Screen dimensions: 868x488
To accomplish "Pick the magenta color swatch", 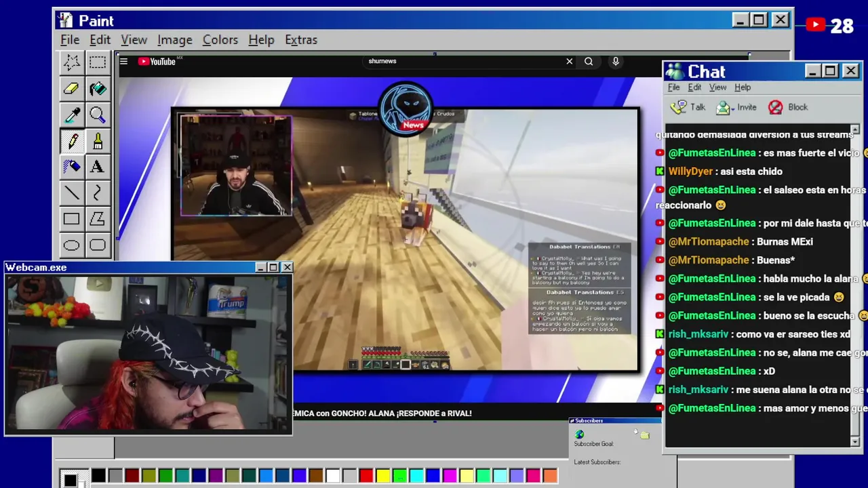I will [450, 476].
